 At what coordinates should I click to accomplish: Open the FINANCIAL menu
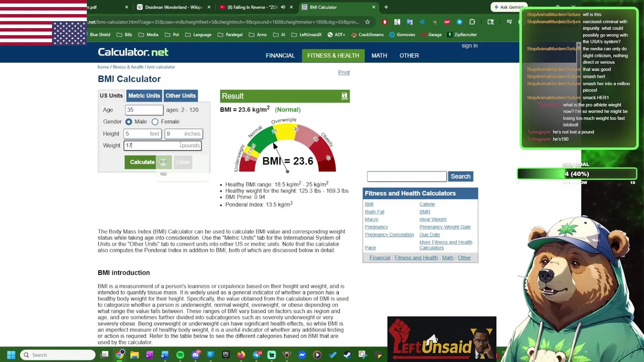[280, 55]
